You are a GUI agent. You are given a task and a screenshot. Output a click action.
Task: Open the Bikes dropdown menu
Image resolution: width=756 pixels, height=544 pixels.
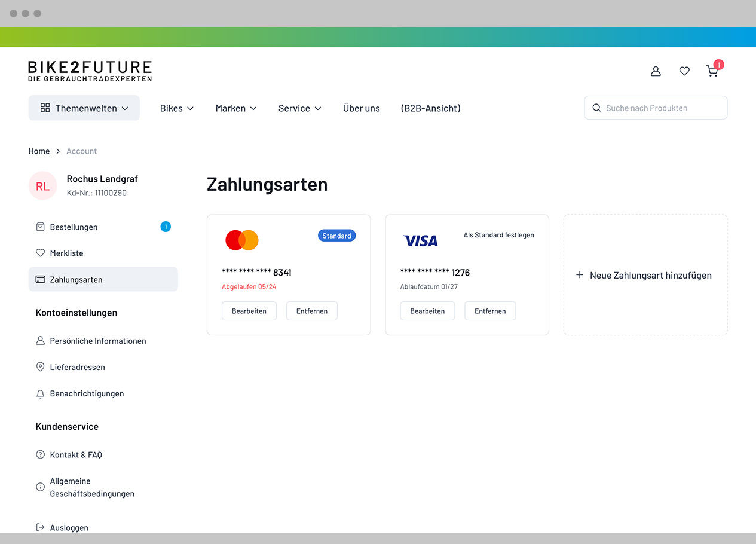(177, 108)
